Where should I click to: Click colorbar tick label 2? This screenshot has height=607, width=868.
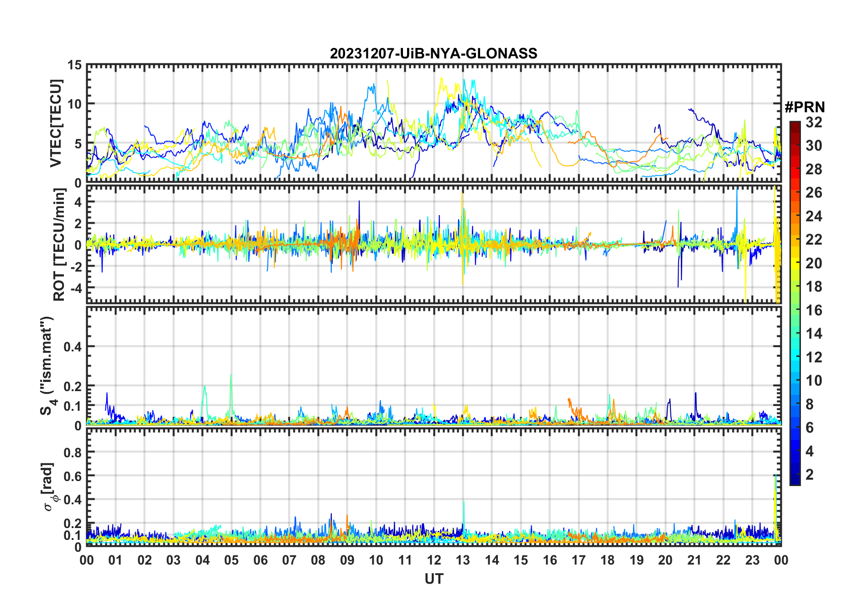click(810, 475)
